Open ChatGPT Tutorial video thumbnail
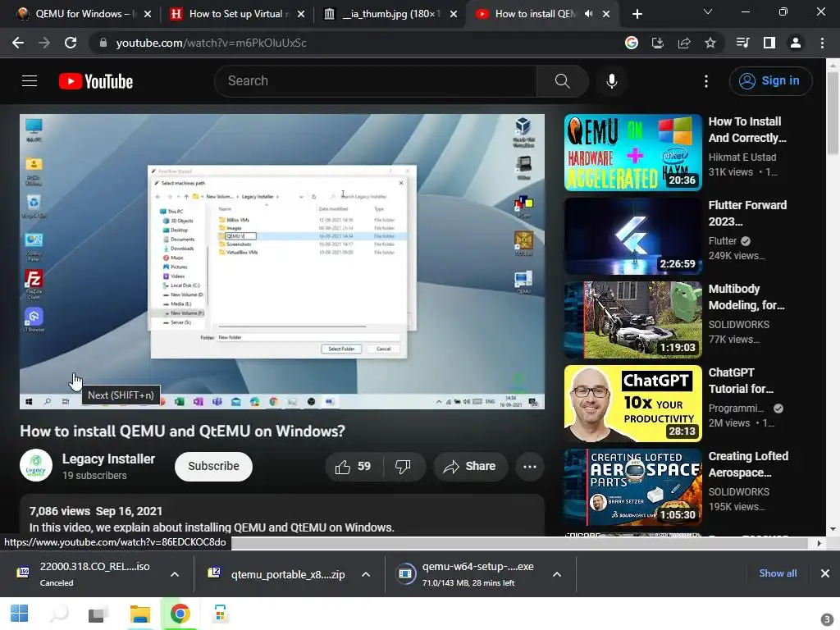840x630 pixels. point(632,404)
